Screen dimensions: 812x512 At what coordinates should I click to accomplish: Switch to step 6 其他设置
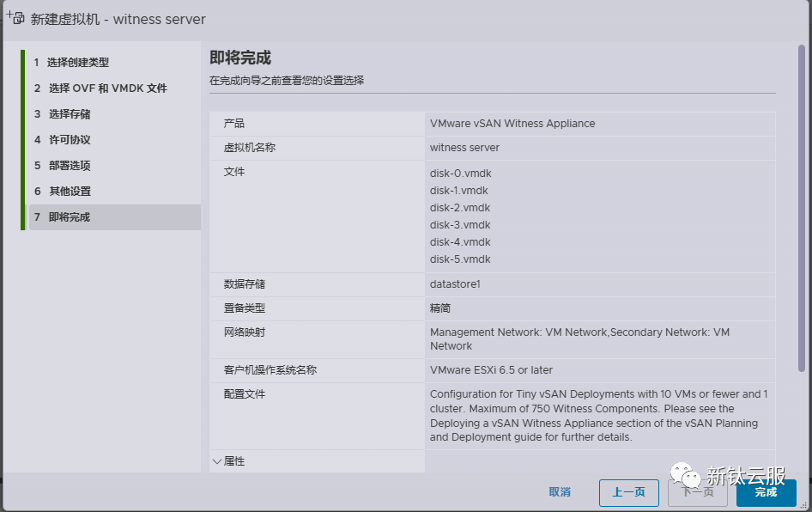coord(70,192)
